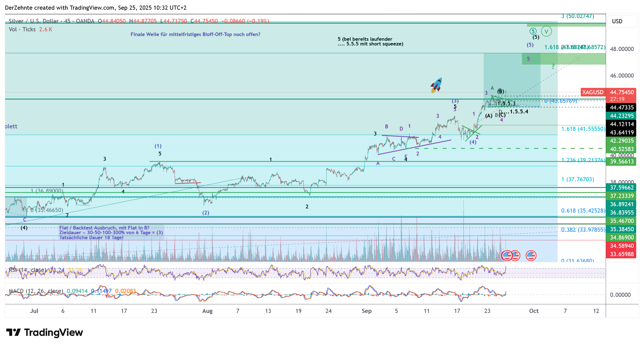Click the Sep label on time axis
This screenshot has height=347, width=644.
click(366, 311)
